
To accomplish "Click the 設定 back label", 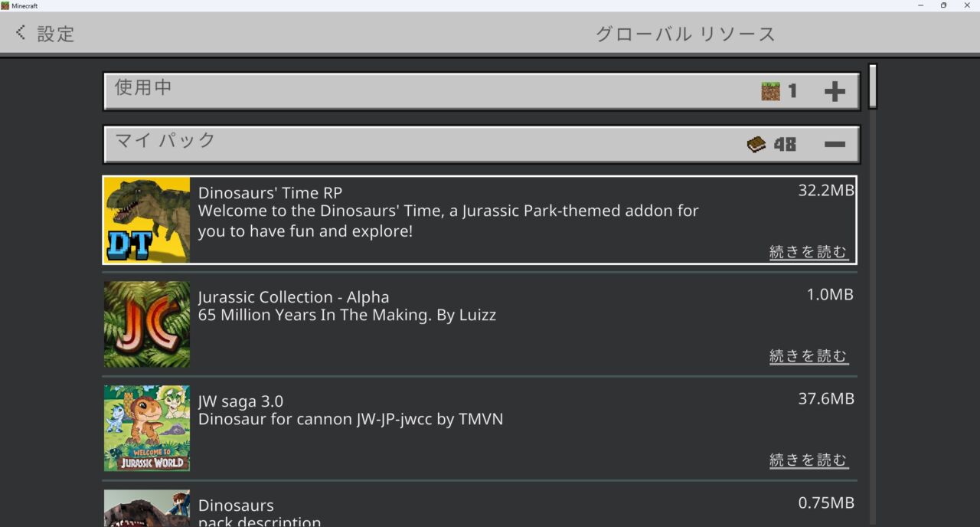I will tap(56, 34).
